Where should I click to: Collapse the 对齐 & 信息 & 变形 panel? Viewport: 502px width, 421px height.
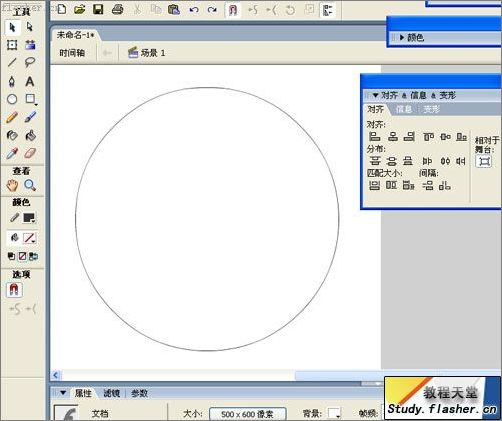point(375,95)
